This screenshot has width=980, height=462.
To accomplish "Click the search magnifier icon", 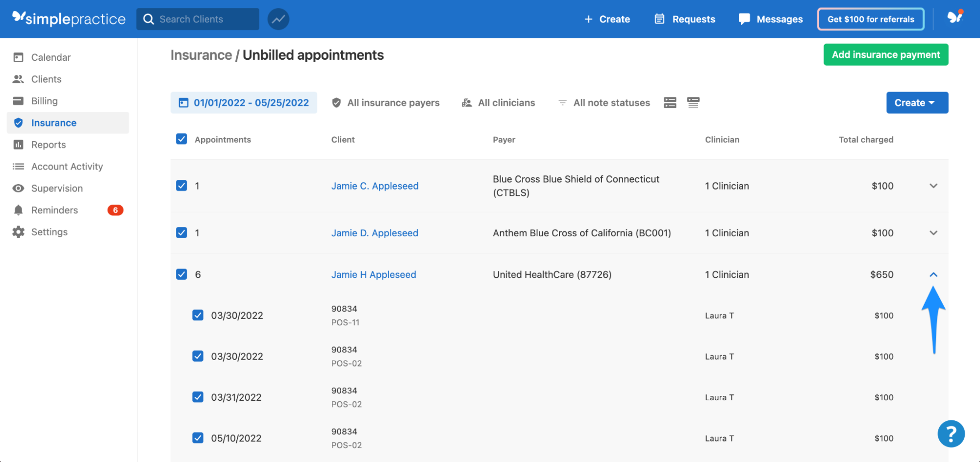I will (149, 19).
